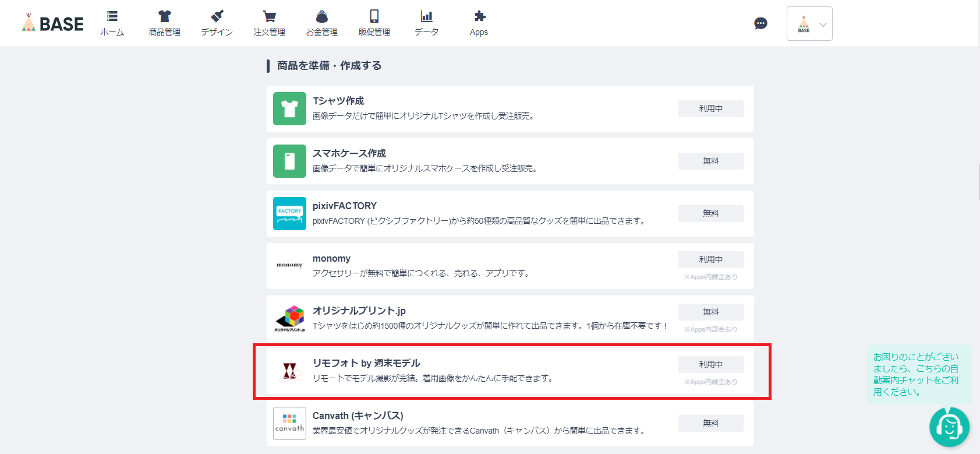Click ※Apps内課金あり note under リモフォト
980x454 pixels.
pyautogui.click(x=711, y=382)
